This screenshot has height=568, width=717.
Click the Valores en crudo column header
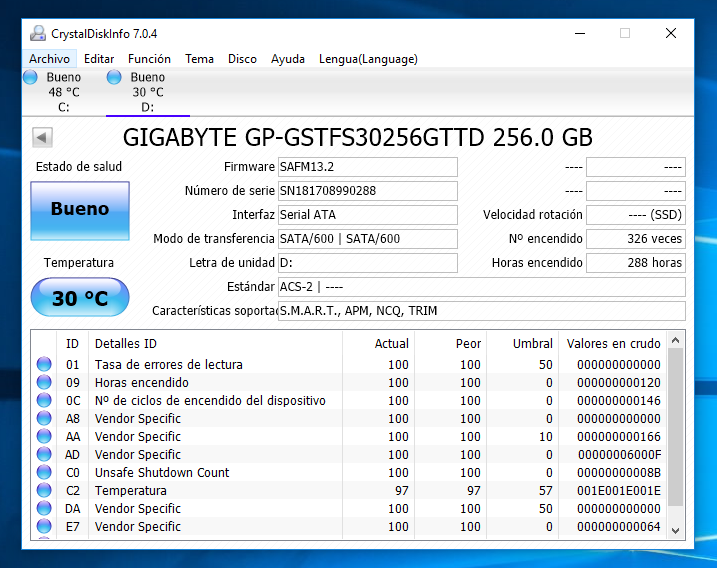(613, 343)
